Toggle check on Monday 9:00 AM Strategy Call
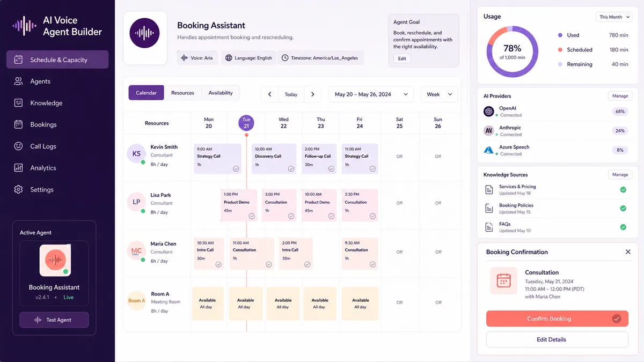Viewport: 644px width, 362px height. [x=236, y=168]
